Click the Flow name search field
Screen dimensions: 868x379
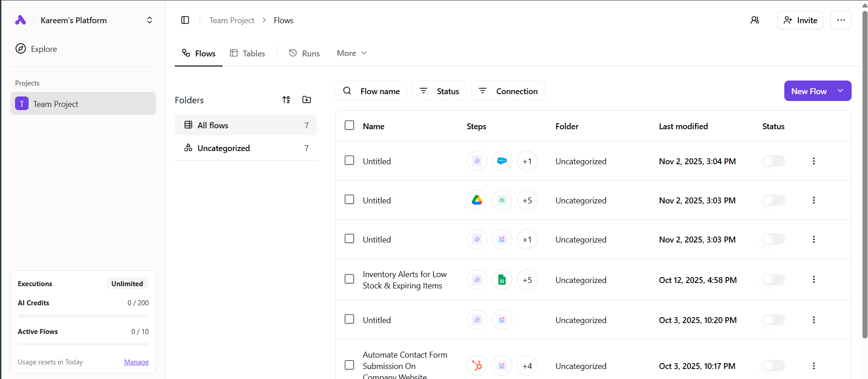coord(371,91)
